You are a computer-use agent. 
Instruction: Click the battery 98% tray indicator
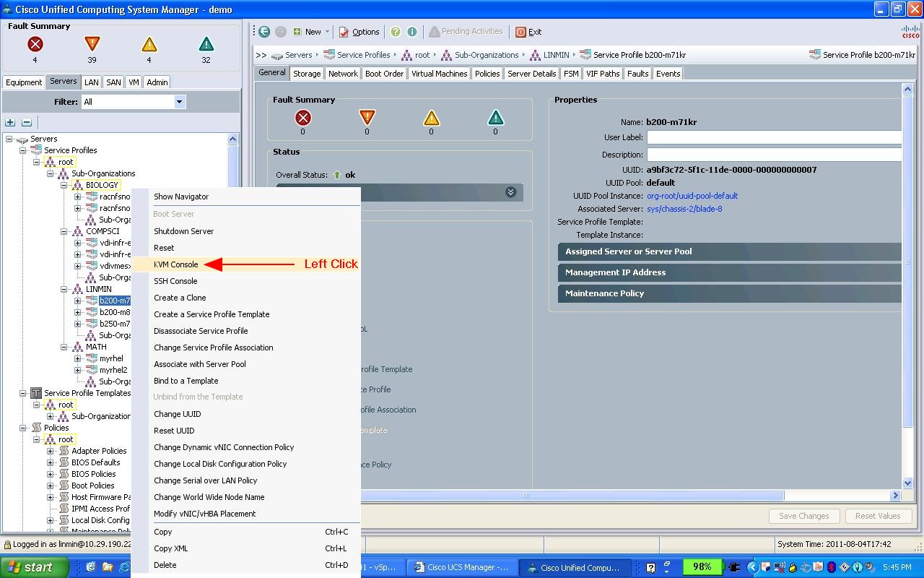pyautogui.click(x=702, y=567)
